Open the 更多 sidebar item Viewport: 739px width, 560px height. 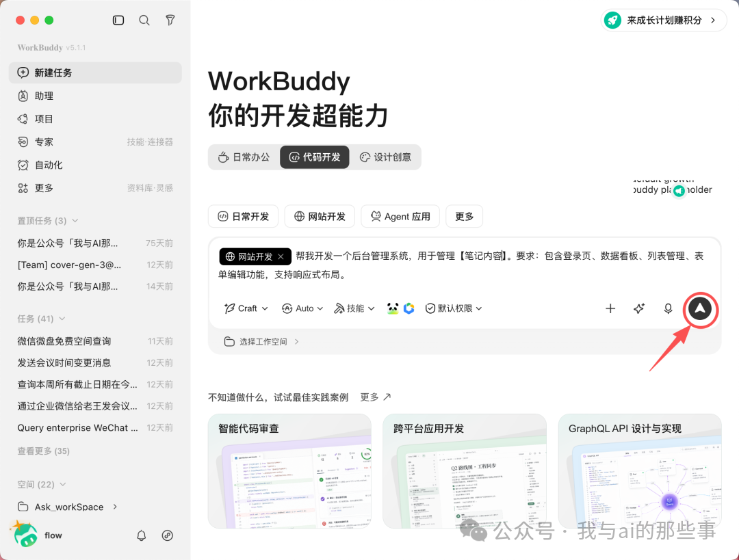point(95,189)
